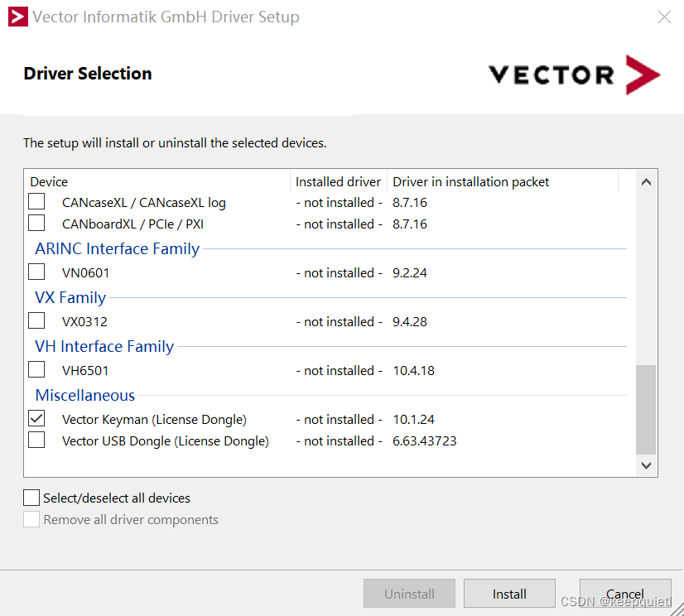The height and width of the screenshot is (616, 684).
Task: Click version 8.7.16 in CANboardXL row
Action: [410, 224]
